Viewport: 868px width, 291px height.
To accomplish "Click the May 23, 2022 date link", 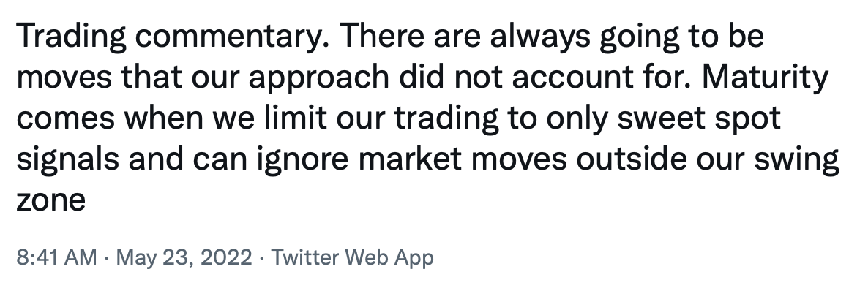I will click(x=184, y=257).
